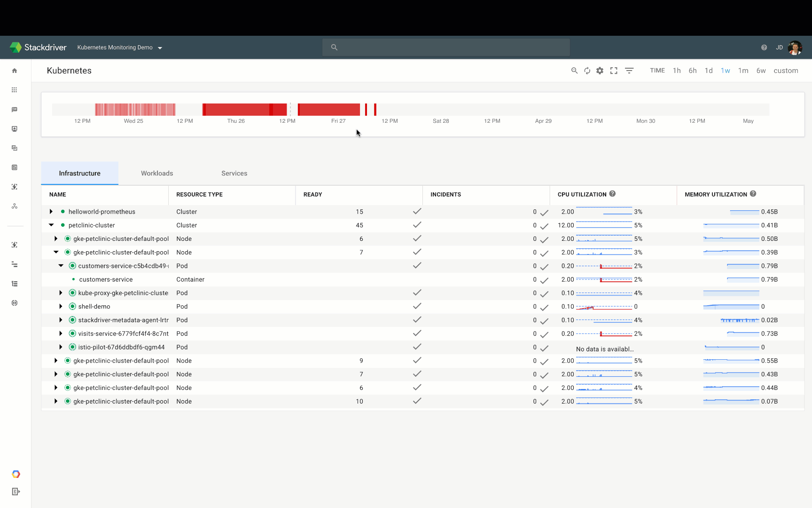Screen dimensions: 812x508
Task: Switch to the Services tab
Action: [234, 174]
